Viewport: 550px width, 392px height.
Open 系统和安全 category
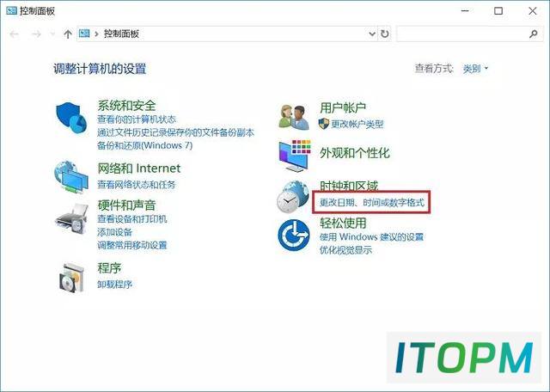click(126, 105)
